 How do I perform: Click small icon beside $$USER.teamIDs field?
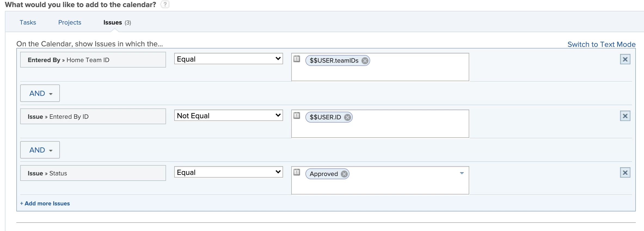pos(297,59)
